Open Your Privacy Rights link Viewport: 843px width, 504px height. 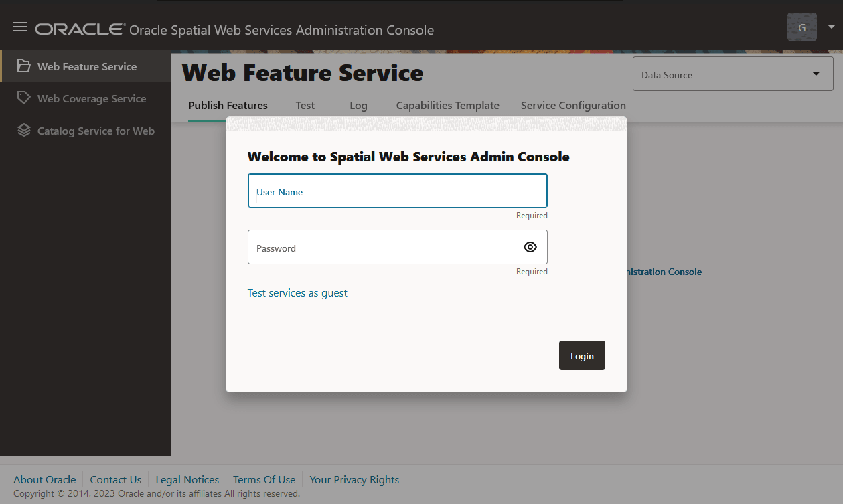354,479
